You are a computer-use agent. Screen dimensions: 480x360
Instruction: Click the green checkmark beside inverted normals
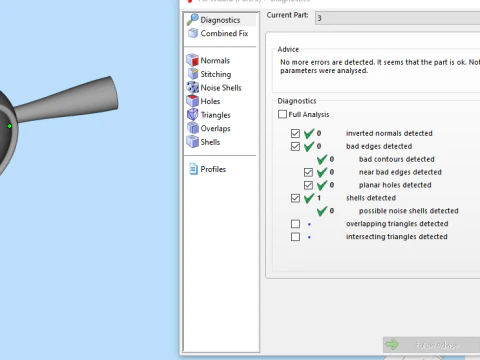pyautogui.click(x=309, y=133)
